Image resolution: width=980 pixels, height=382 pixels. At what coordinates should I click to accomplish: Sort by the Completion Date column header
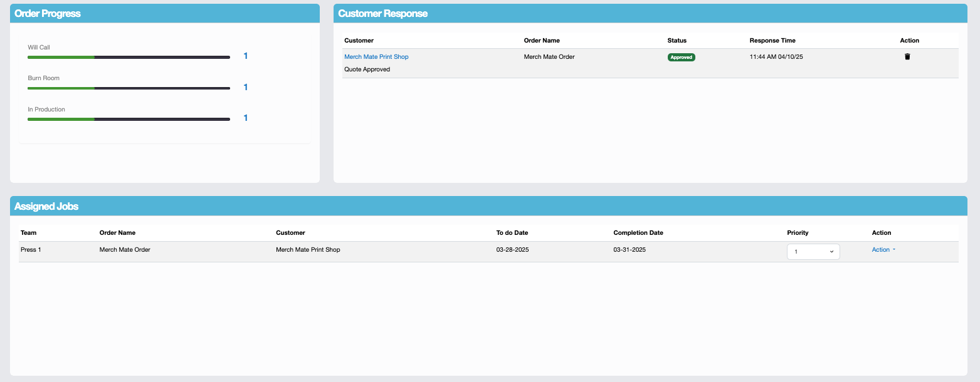[638, 233]
